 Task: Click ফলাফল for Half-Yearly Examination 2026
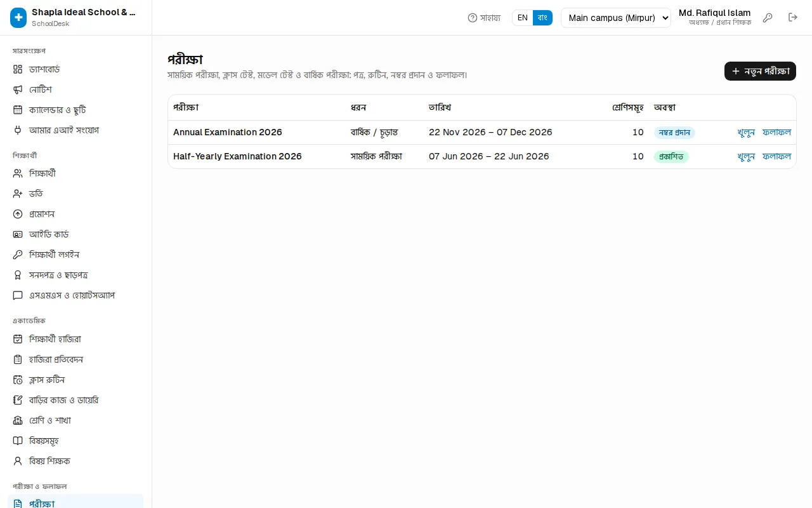(x=776, y=156)
